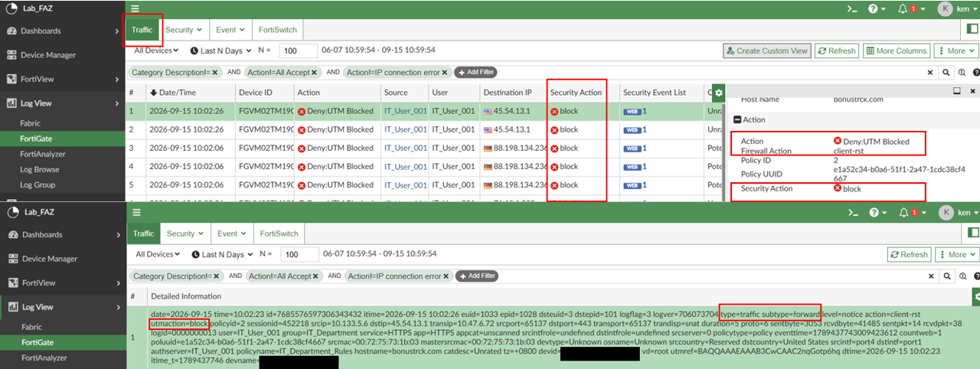Click Add Filter button in upper screenshot
Image resolution: width=980 pixels, height=369 pixels.
[475, 72]
